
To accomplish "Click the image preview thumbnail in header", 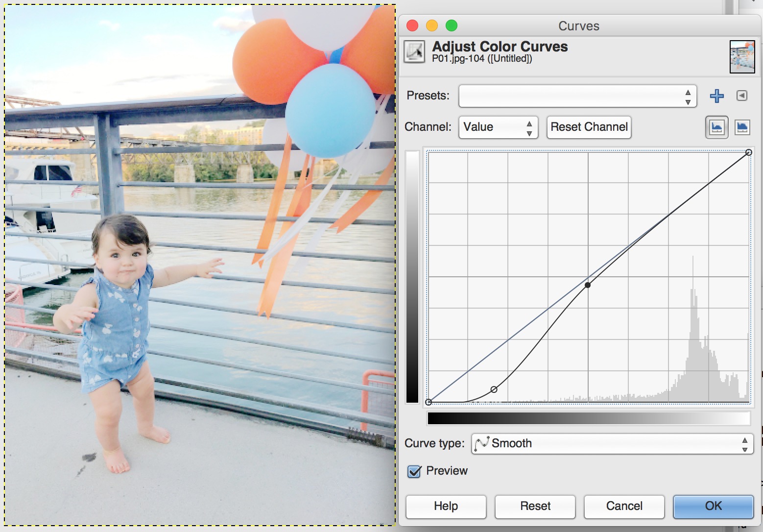I will pyautogui.click(x=742, y=57).
